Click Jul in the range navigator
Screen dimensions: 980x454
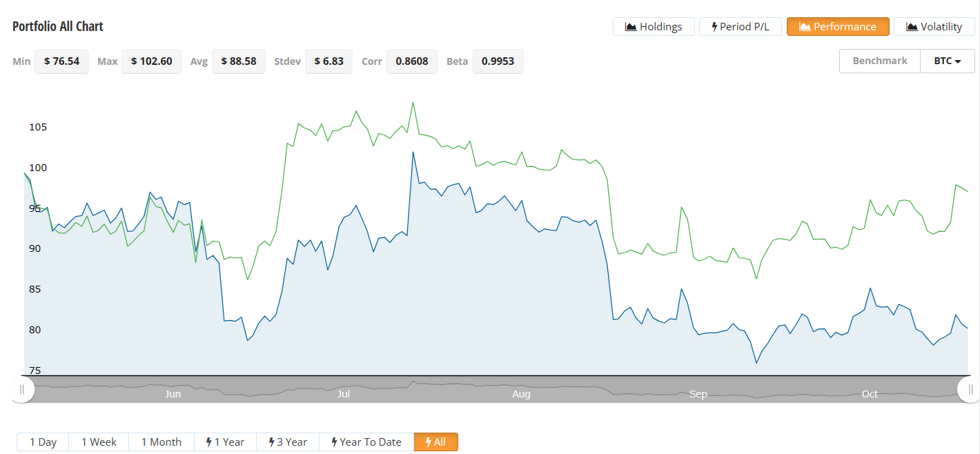[x=344, y=394]
